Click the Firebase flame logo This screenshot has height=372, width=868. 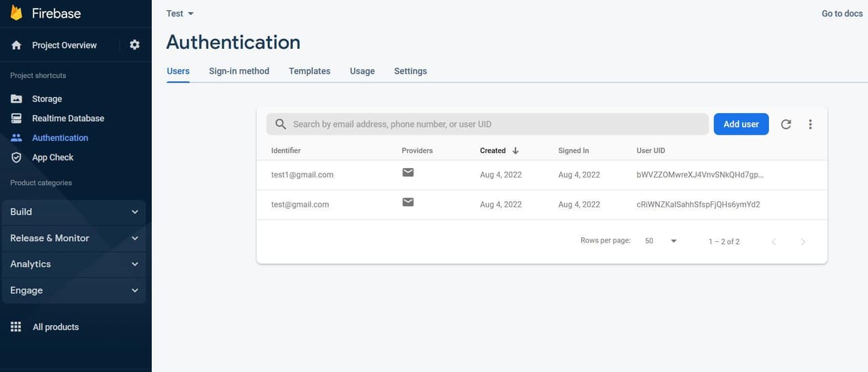click(16, 13)
